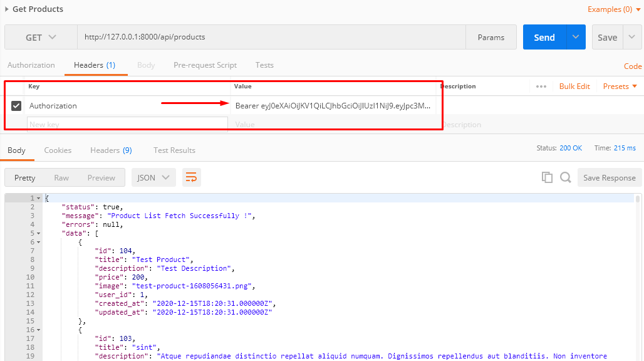Click the empty Value input field
The width and height of the screenshot is (644, 361).
tap(335, 124)
